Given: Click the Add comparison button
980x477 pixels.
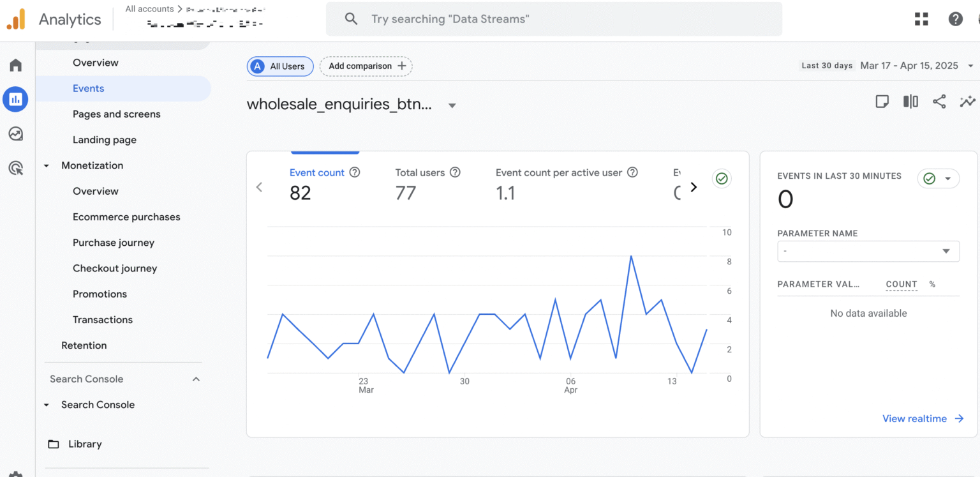Looking at the screenshot, I should [x=366, y=66].
